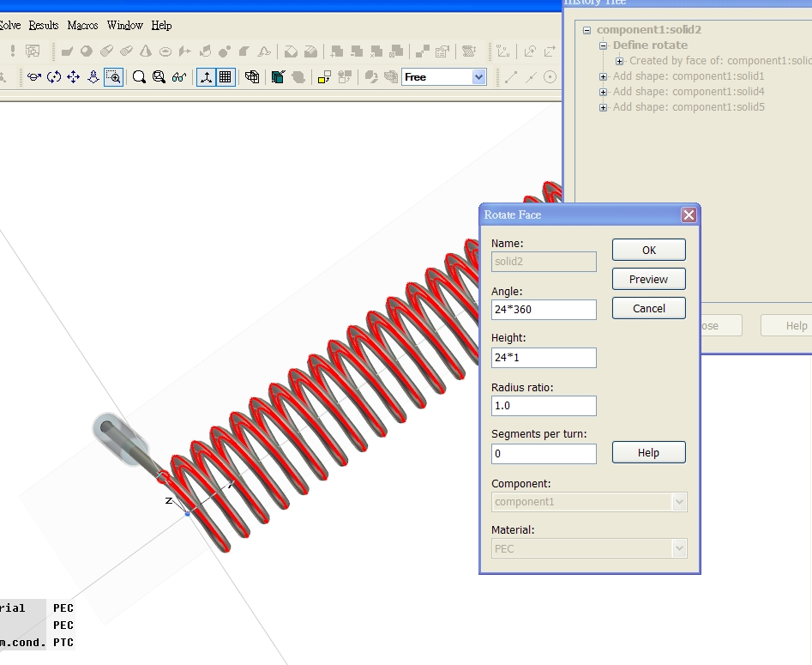Toggle coordinate axes display
The height and width of the screenshot is (665, 812).
pos(206,77)
